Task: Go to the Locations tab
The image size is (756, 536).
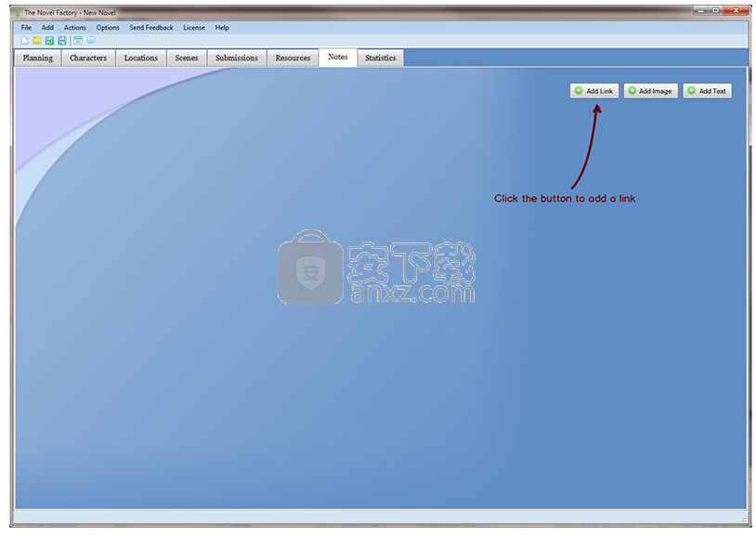Action: 141,58
